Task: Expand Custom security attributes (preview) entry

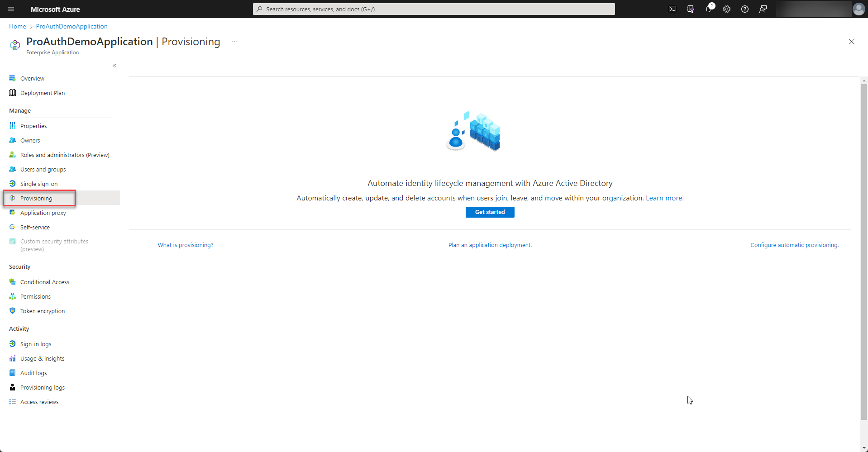Action: (54, 245)
